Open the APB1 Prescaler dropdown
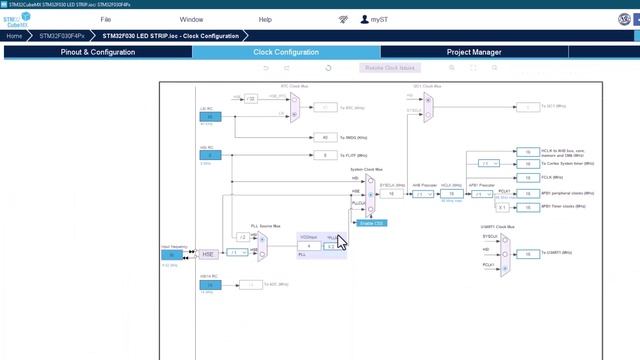This screenshot has width=640, height=360. point(482,194)
